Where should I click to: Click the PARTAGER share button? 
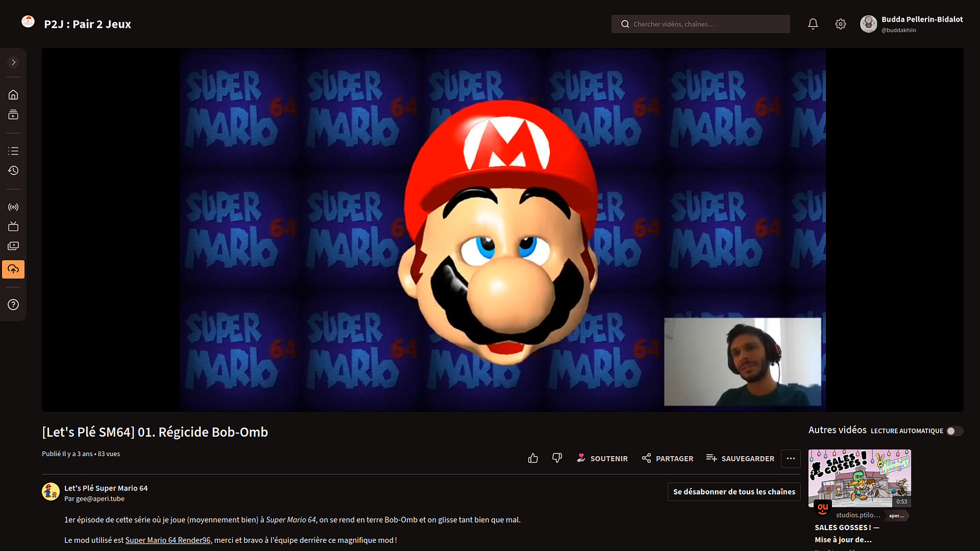click(667, 458)
